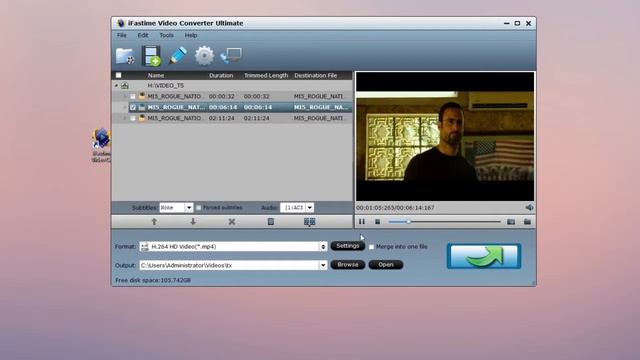Click the Settings button
The image size is (640, 360).
(x=348, y=246)
